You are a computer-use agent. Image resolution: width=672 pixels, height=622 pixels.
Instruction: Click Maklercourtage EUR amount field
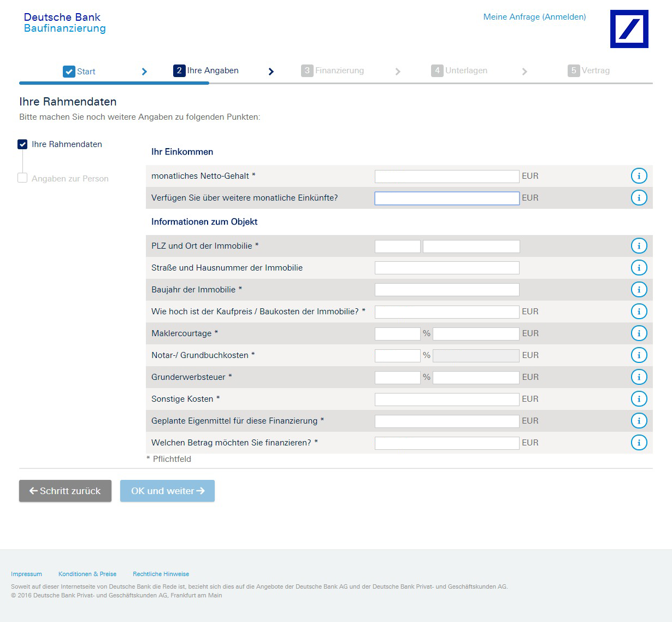[476, 333]
